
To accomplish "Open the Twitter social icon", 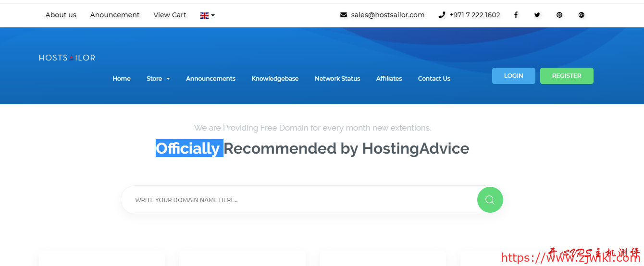I will (x=537, y=15).
